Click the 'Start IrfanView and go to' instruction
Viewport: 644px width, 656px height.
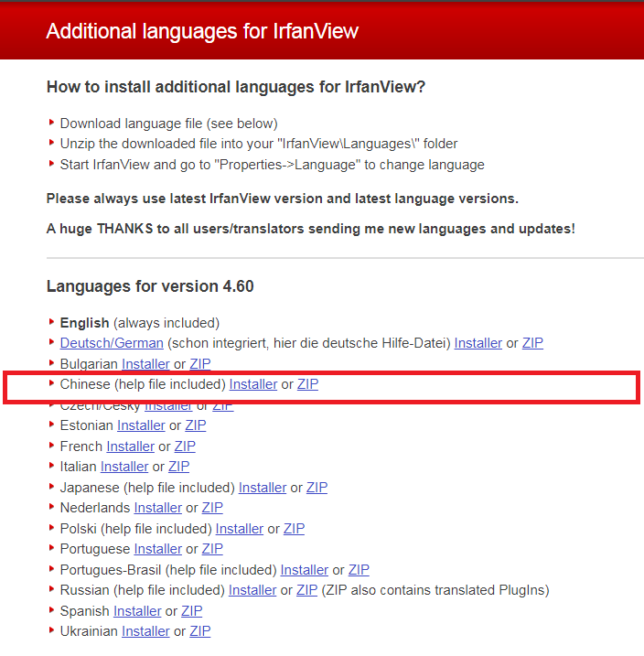[273, 165]
